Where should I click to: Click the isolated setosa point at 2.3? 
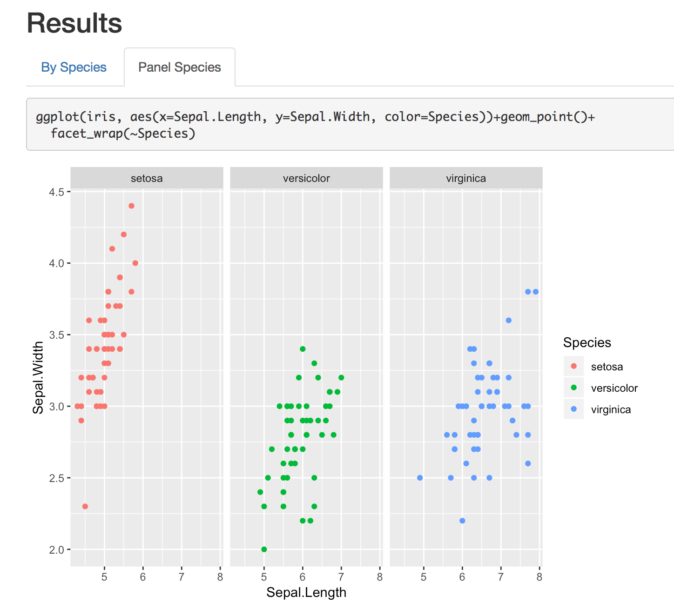[x=85, y=506]
